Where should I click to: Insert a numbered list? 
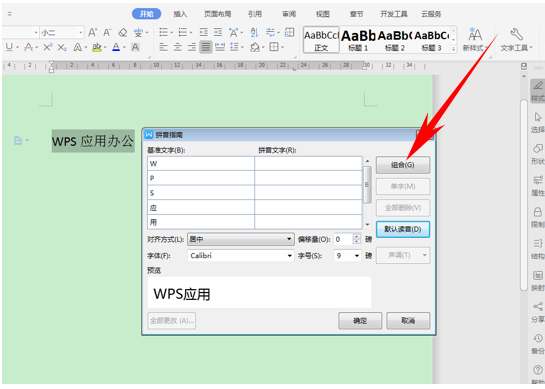coord(183,33)
